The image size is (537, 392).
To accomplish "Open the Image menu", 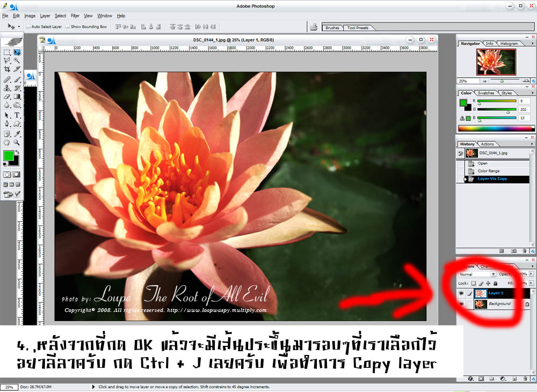I will pos(30,16).
